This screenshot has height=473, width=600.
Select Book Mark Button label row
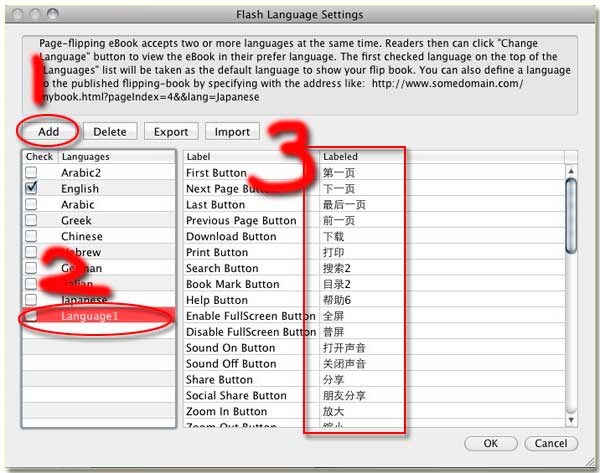click(374, 284)
